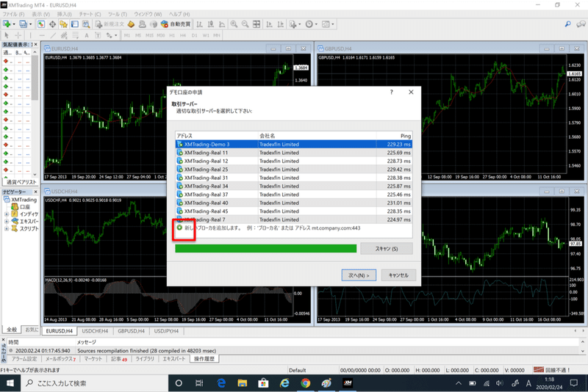
Task: Click the new broker address input row
Action: coord(293,228)
